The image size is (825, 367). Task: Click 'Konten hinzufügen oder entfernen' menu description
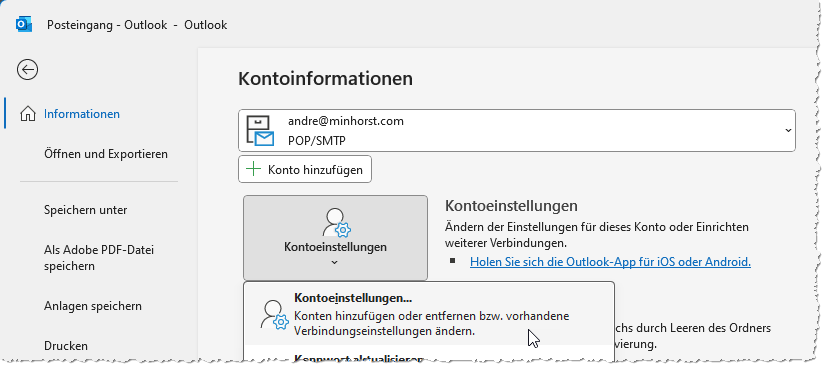point(431,324)
